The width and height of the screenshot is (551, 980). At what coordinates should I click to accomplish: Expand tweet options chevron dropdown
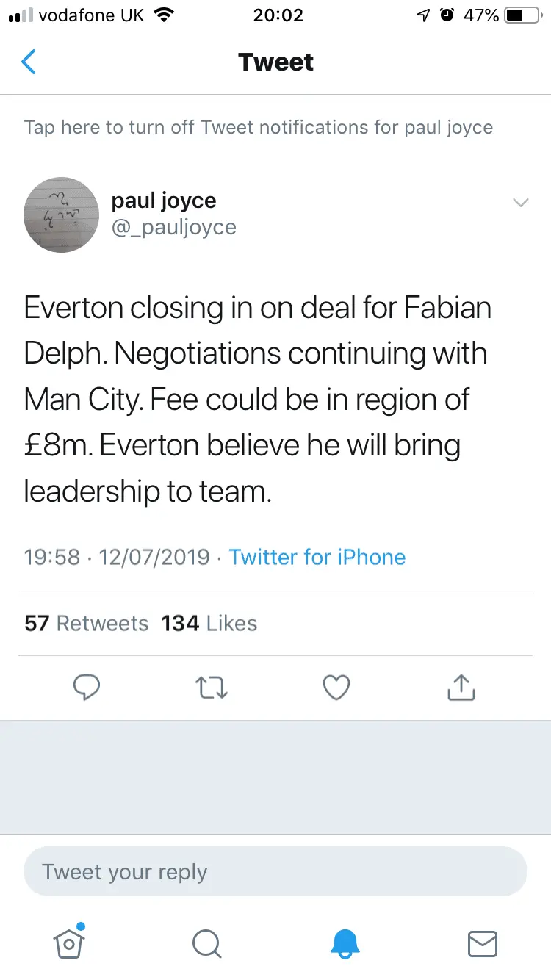tap(520, 203)
